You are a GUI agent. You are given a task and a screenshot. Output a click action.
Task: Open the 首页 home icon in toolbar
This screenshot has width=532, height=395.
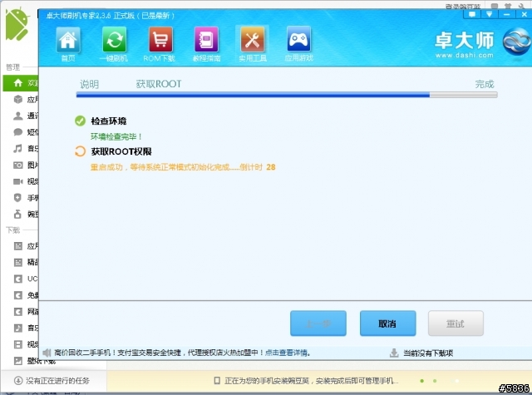pyautogui.click(x=68, y=40)
